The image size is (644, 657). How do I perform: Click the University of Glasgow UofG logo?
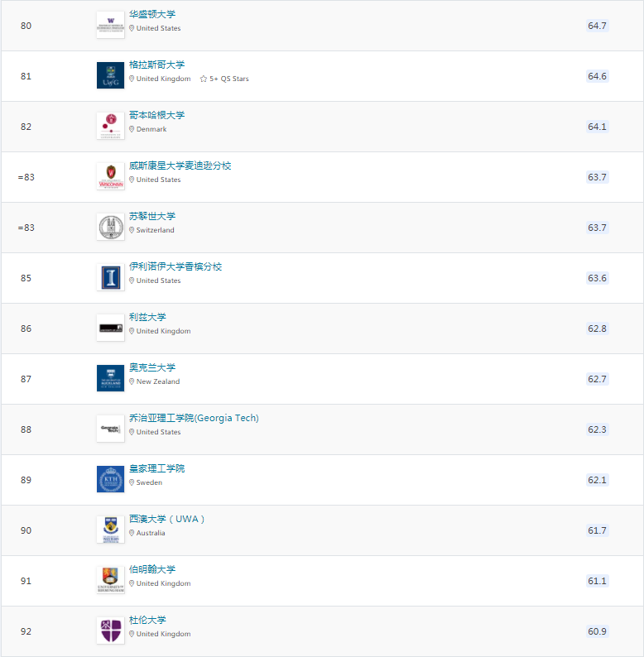pos(110,75)
